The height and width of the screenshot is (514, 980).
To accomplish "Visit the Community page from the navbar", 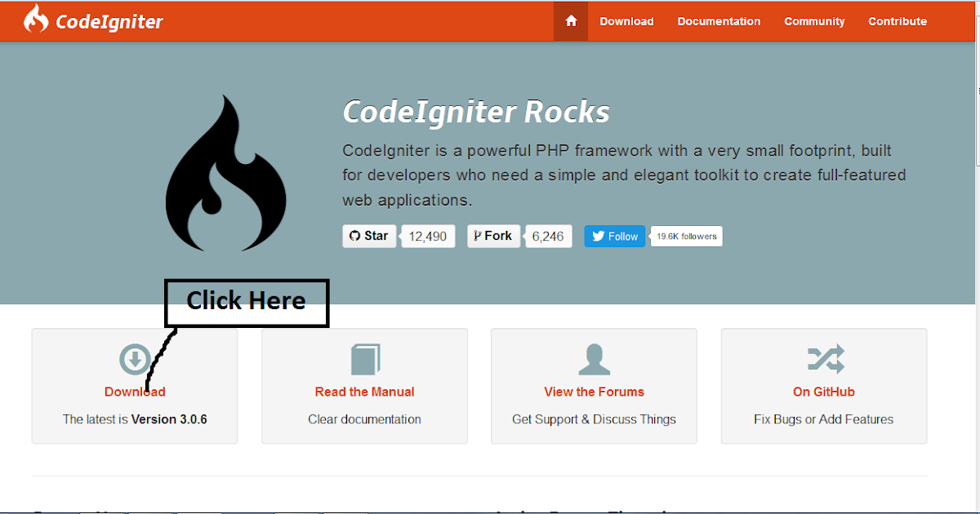I will pyautogui.click(x=814, y=21).
